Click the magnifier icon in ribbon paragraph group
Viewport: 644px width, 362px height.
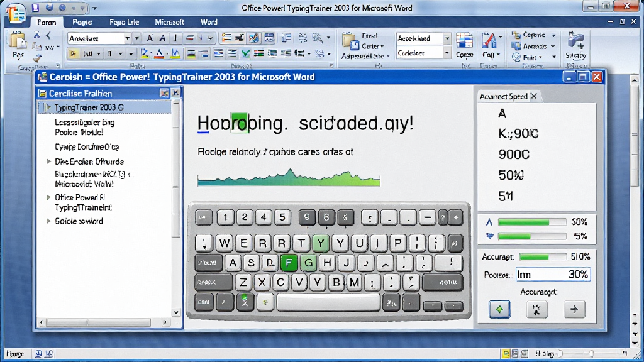[x=317, y=38]
